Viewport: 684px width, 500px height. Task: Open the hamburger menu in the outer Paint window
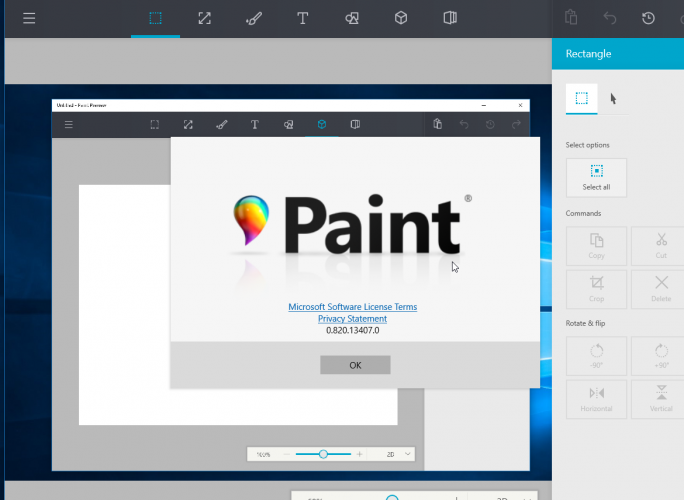29,18
